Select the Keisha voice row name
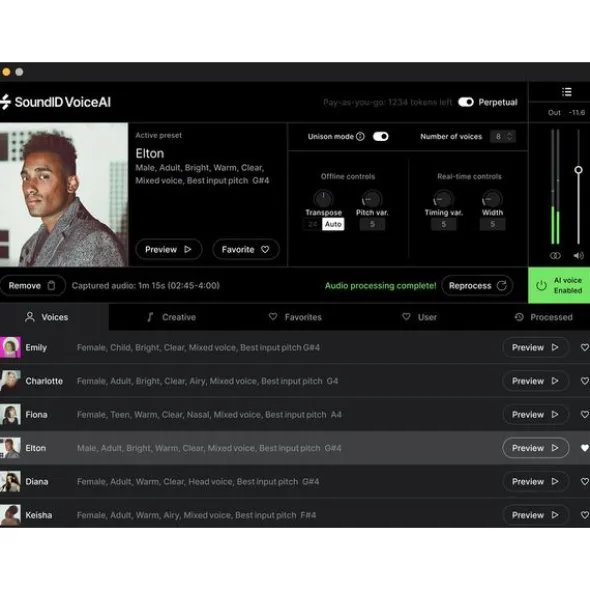 coord(38,515)
